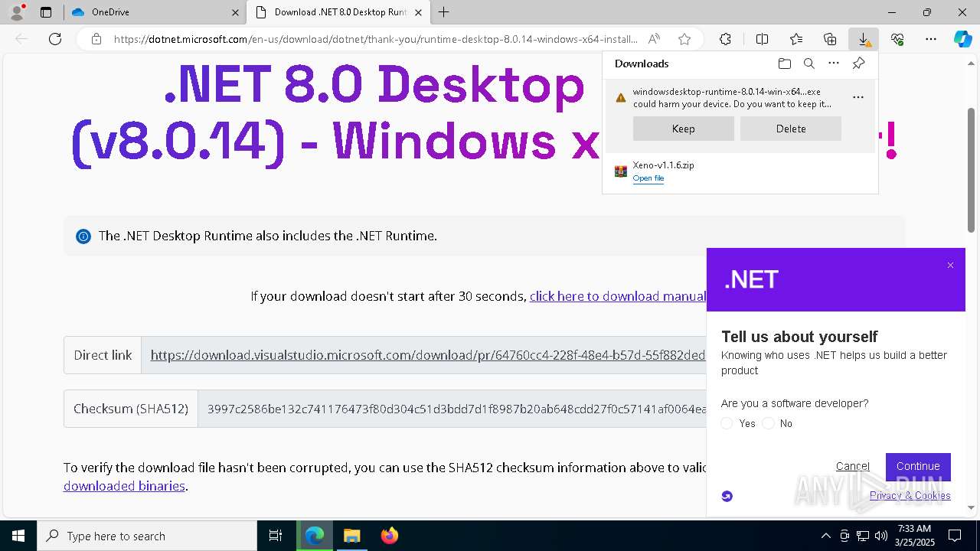
Task: Switch to the Download .NET 8.0 tab
Action: [340, 12]
